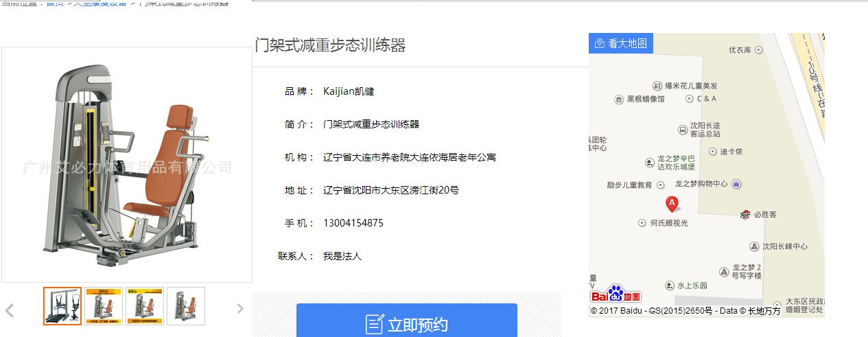Click the 爆米花儿童美发 map point icon

tap(657, 86)
